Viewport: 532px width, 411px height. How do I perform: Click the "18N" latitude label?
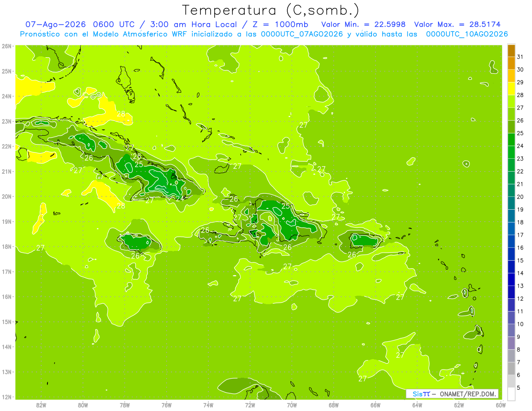pyautogui.click(x=7, y=247)
